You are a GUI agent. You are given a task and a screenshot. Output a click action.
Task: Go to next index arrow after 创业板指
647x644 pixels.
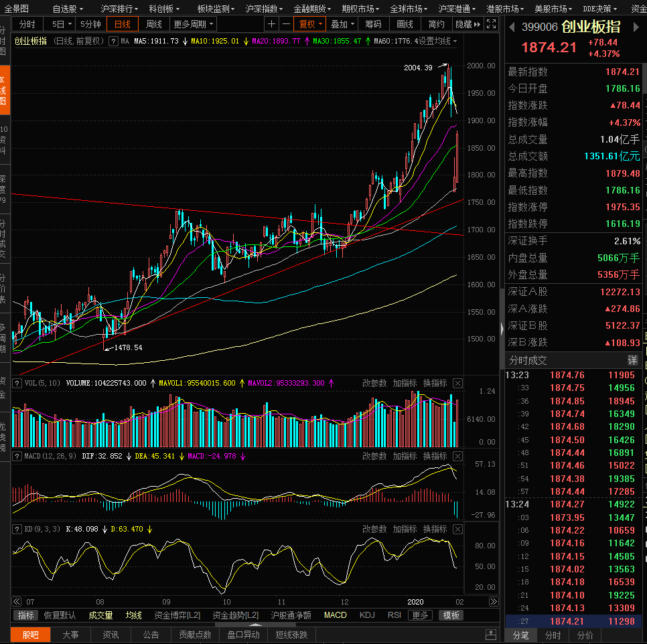[x=636, y=27]
